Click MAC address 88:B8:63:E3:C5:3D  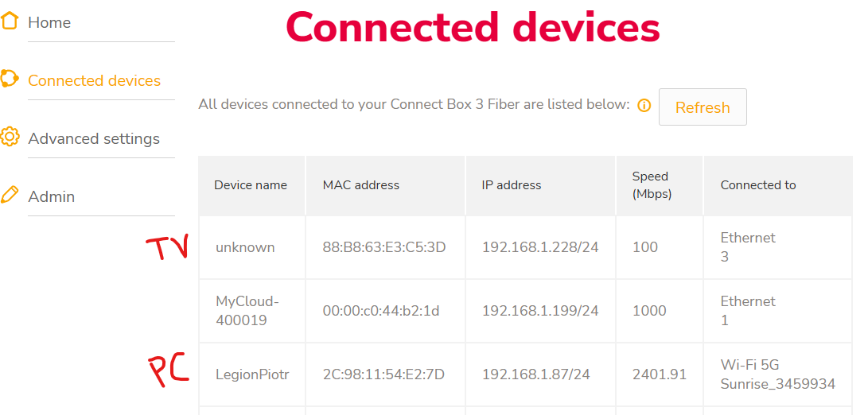pos(384,247)
